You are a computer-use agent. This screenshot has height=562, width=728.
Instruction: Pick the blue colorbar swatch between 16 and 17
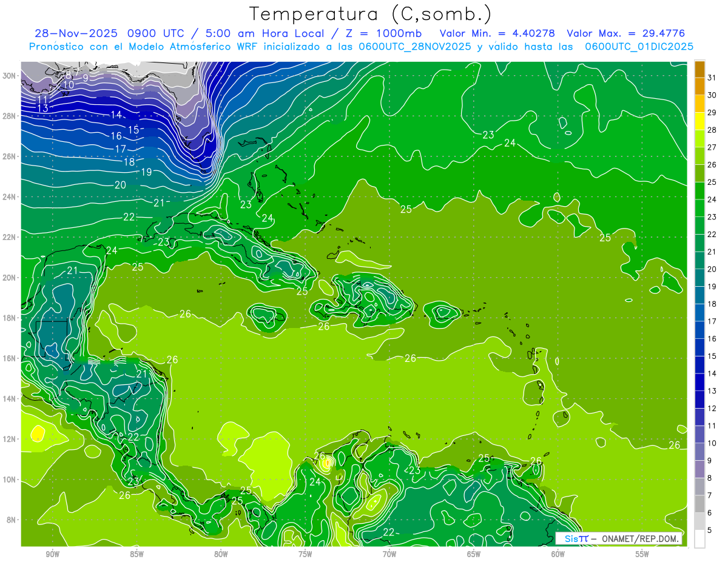tap(699, 330)
